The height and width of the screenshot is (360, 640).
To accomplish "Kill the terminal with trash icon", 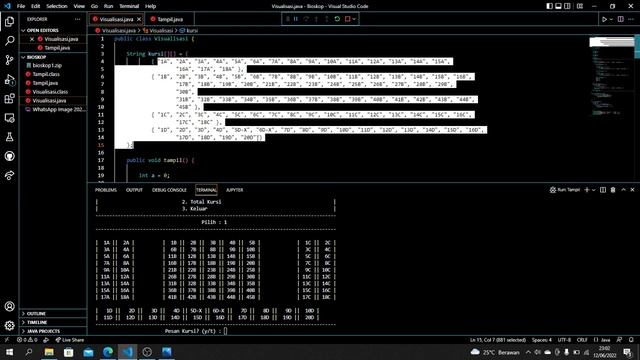I will pos(613,190).
